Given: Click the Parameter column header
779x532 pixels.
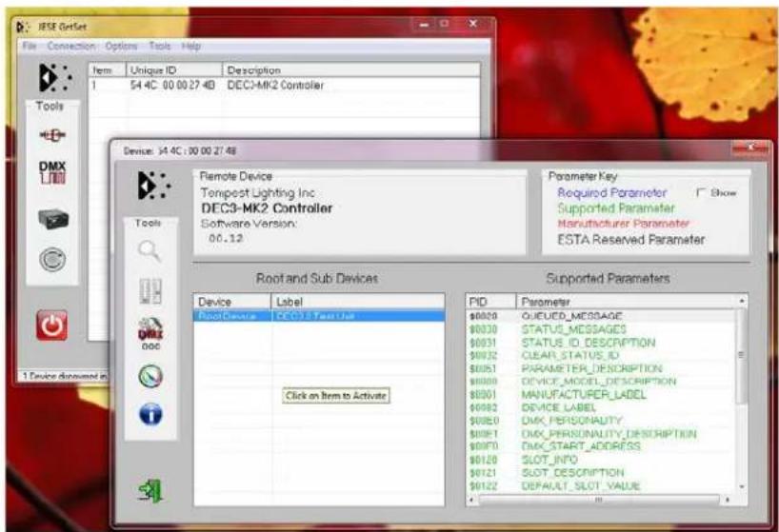Looking at the screenshot, I should point(627,302).
